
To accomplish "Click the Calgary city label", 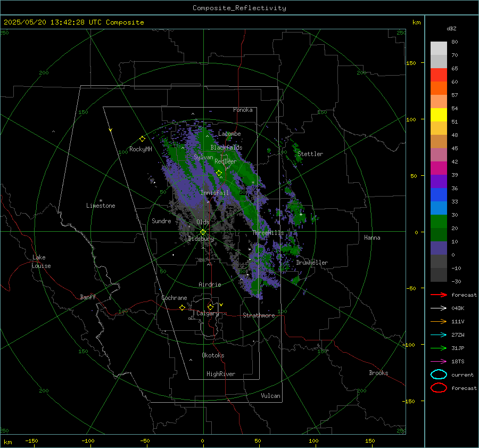I will tap(208, 313).
